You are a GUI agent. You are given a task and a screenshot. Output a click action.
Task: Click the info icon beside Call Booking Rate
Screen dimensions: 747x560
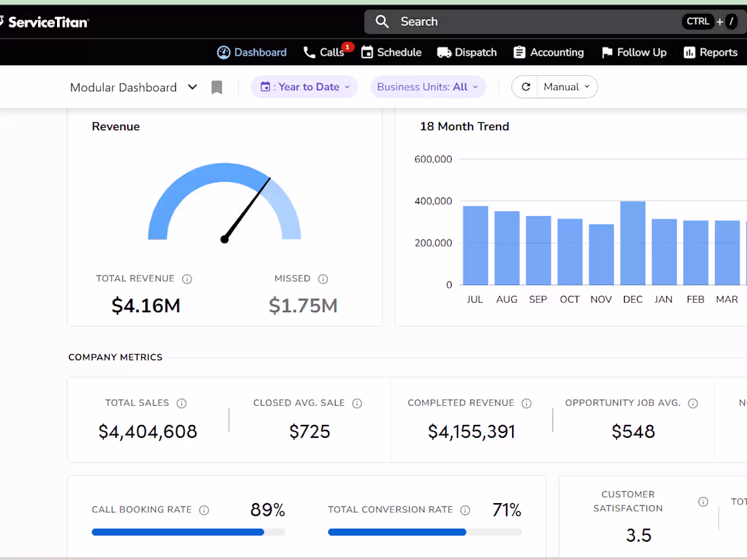point(204,510)
